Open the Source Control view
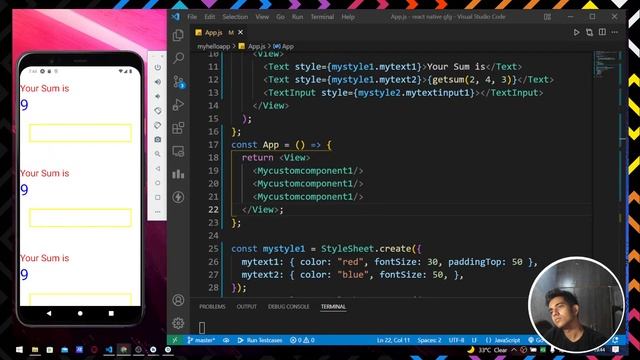 point(178,82)
